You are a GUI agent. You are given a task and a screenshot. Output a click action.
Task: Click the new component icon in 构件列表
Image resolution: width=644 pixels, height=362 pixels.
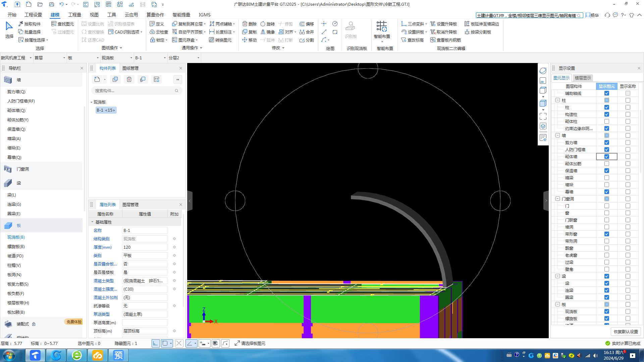[97, 79]
